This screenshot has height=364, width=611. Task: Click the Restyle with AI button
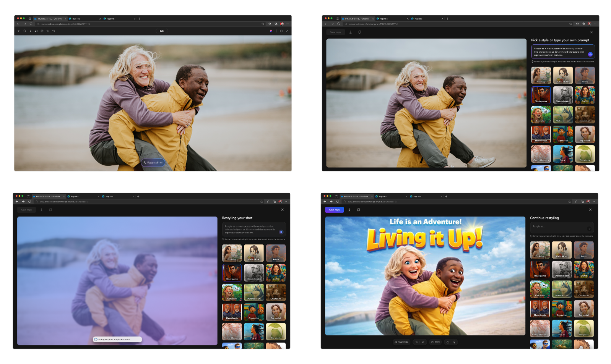pyautogui.click(x=153, y=162)
